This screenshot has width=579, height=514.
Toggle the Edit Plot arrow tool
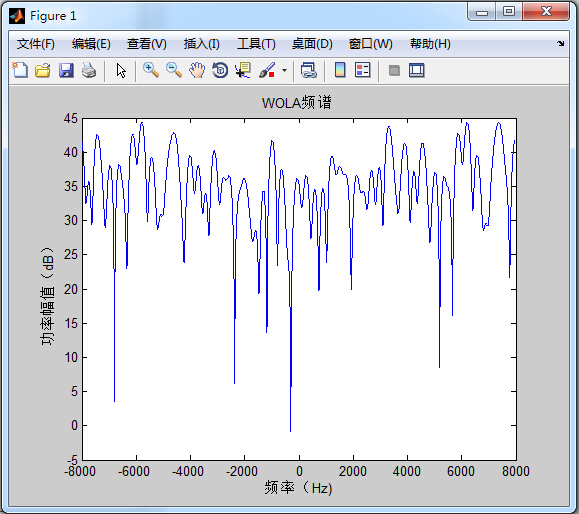121,70
